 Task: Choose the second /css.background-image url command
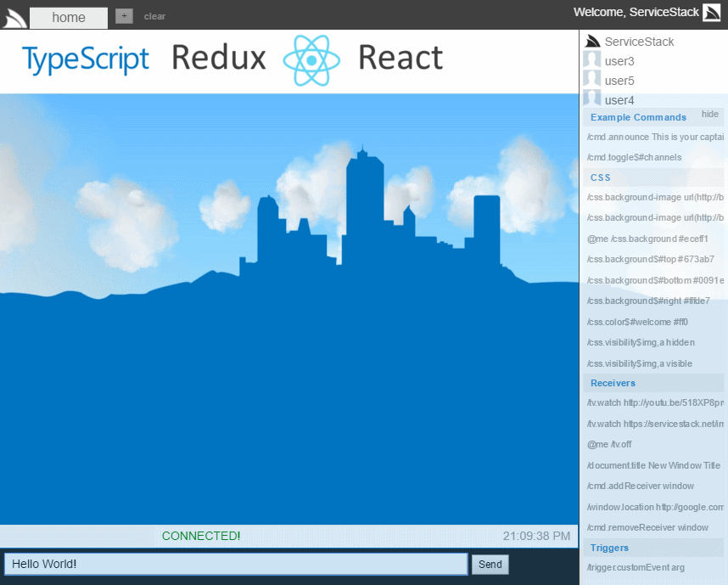pyautogui.click(x=655, y=217)
